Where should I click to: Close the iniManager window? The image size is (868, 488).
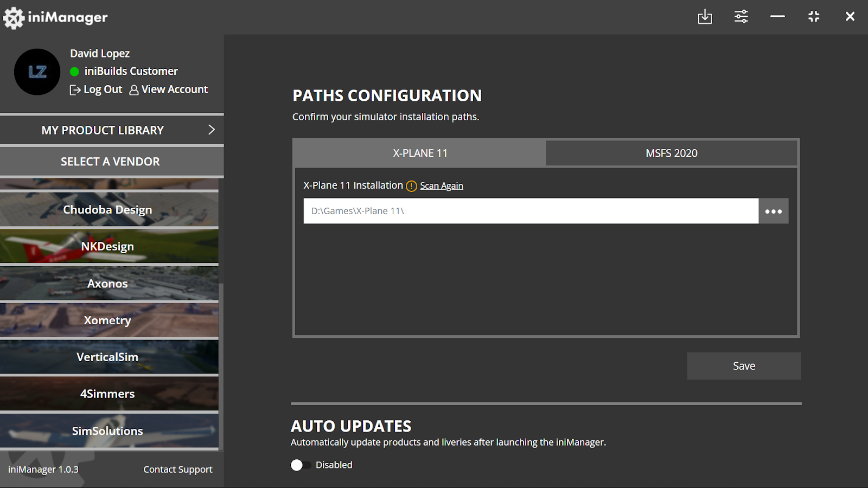coord(850,17)
